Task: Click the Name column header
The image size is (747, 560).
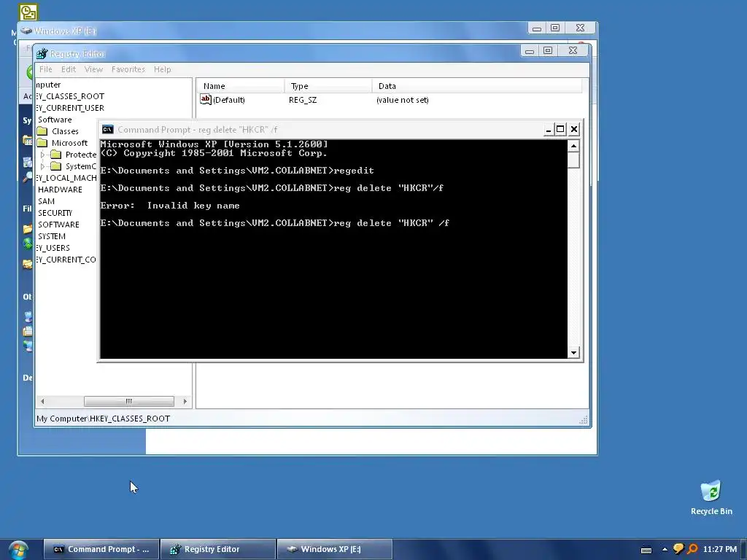Action: [x=241, y=86]
